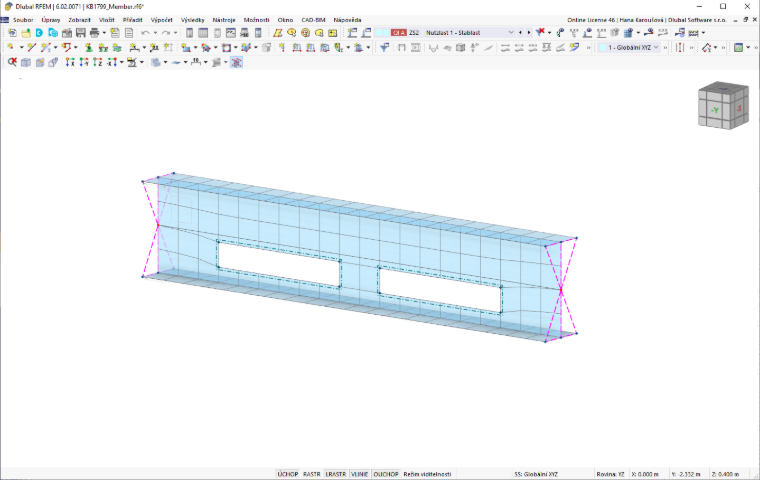760x480 pixels.
Task: Click the open file folder icon
Action: (x=26, y=32)
